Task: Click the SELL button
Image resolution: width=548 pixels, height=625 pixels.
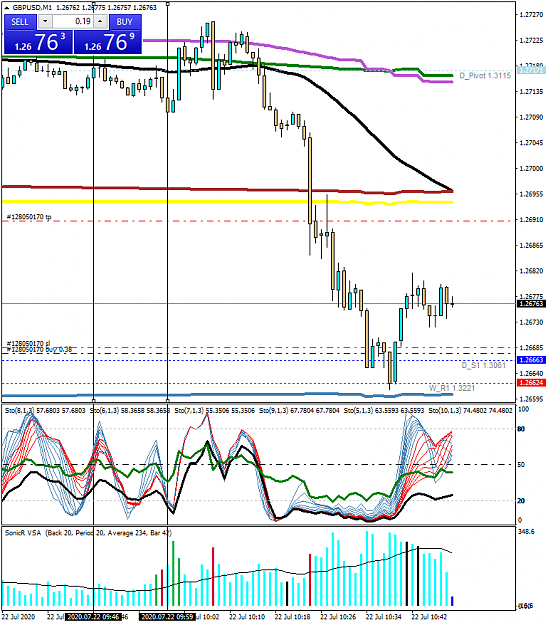Action: [x=20, y=22]
